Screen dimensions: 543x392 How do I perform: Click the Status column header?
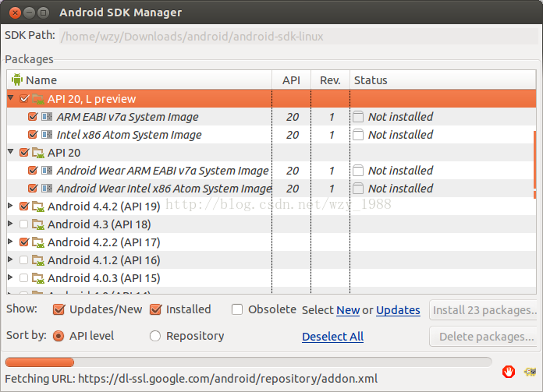click(x=443, y=80)
